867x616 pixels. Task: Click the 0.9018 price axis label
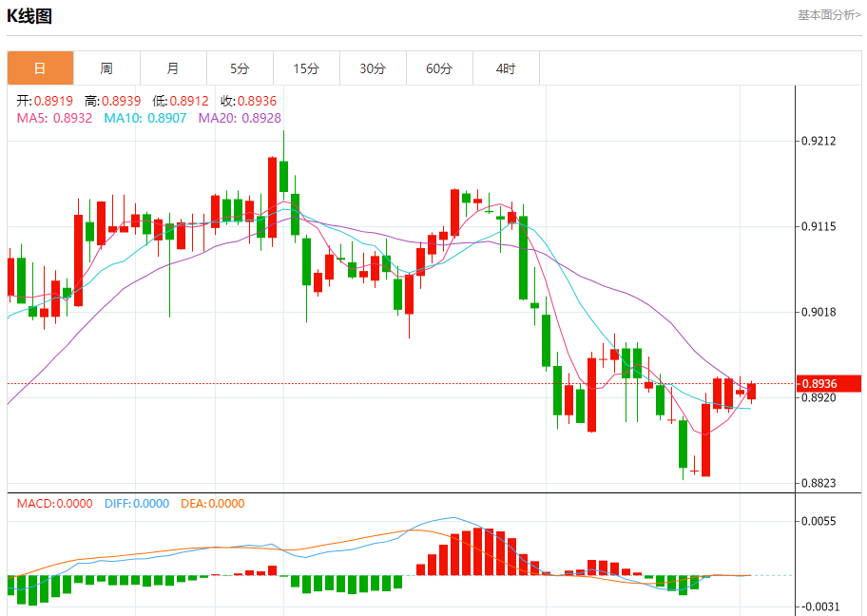tap(819, 312)
